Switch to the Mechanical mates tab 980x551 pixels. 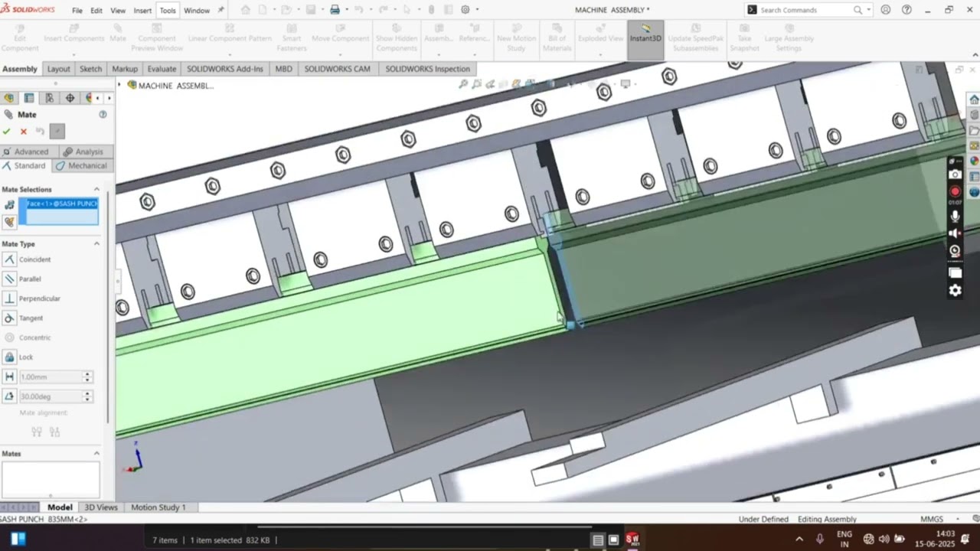(x=81, y=165)
